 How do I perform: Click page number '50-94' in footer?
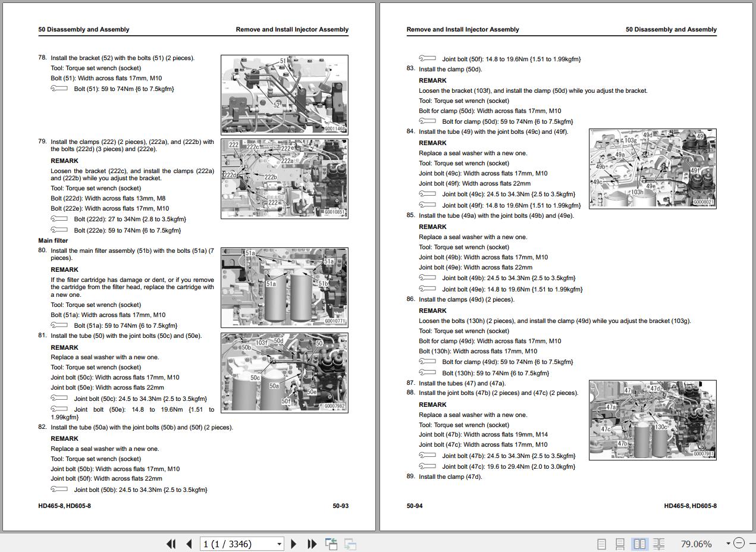coord(415,506)
